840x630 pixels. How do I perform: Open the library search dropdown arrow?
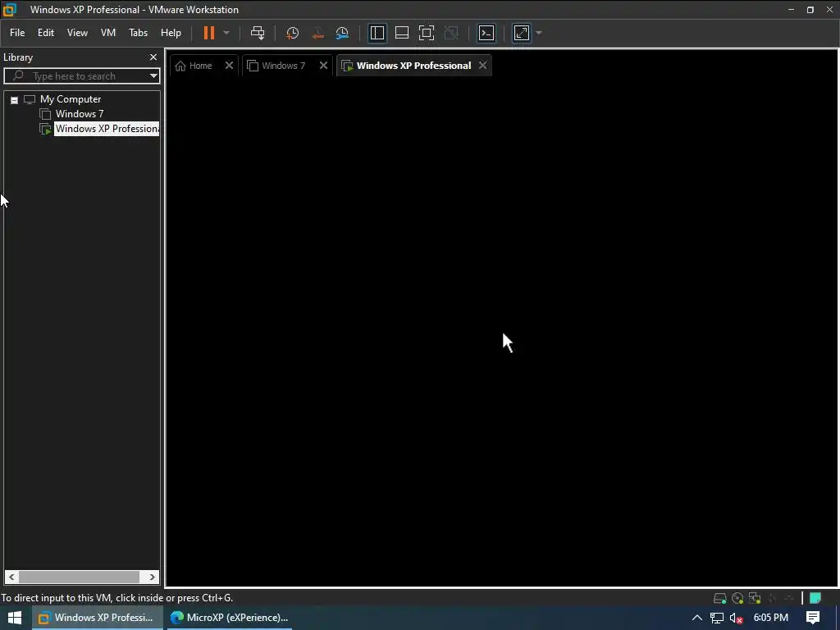(153, 76)
